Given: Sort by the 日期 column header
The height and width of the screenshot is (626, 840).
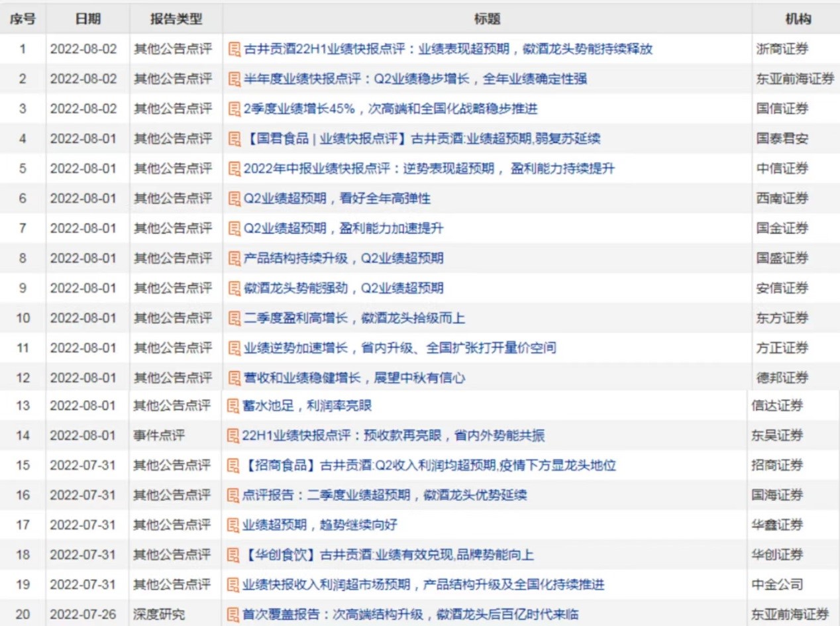Looking at the screenshot, I should pyautogui.click(x=87, y=19).
